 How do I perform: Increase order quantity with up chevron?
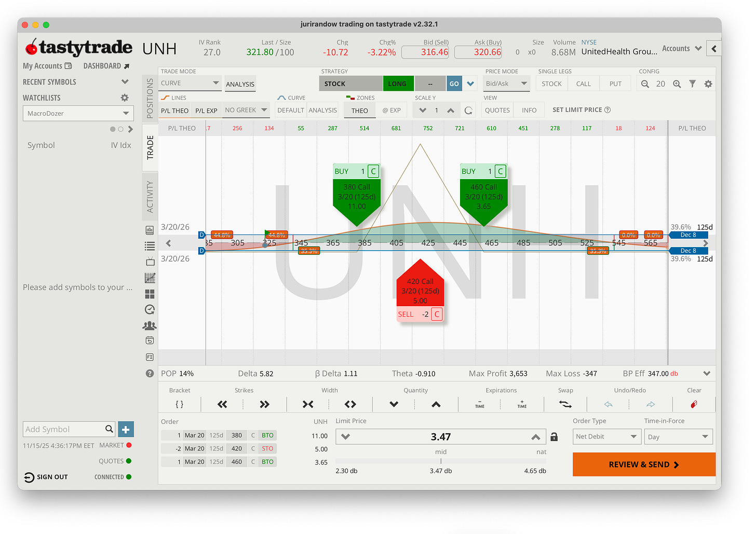[436, 404]
